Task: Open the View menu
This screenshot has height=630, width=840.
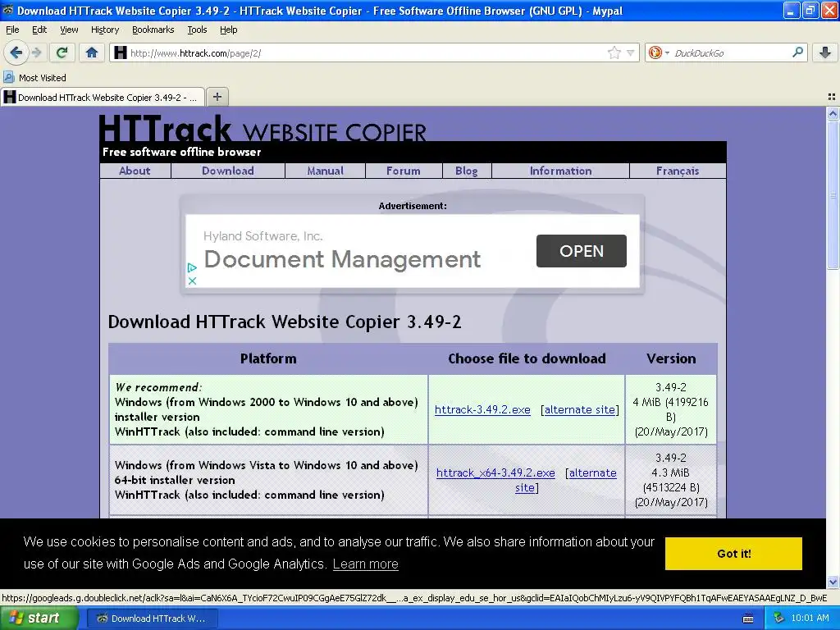Action: click(69, 30)
